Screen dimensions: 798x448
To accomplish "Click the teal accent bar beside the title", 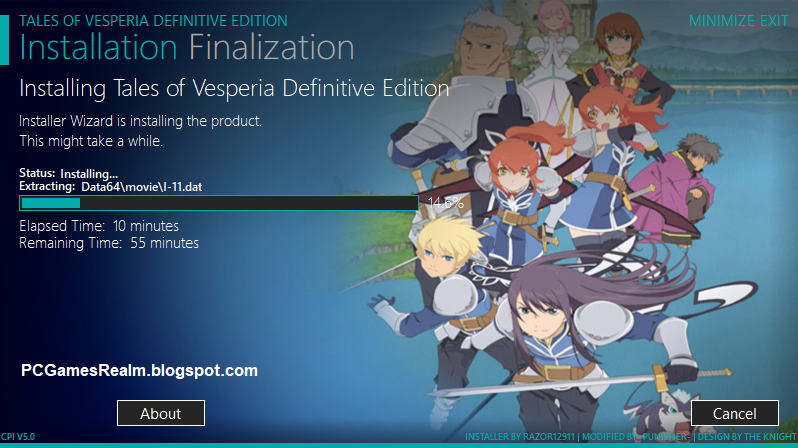I will point(5,40).
